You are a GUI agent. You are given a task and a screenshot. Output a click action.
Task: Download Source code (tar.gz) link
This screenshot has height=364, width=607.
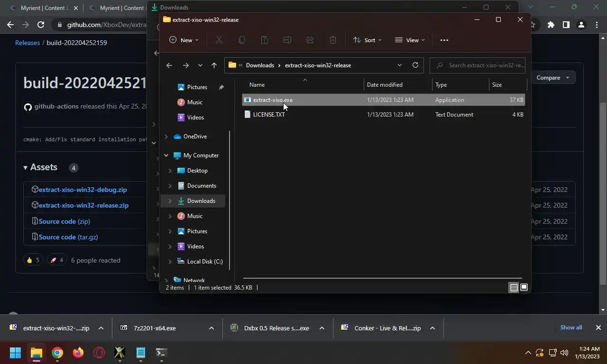coord(68,237)
